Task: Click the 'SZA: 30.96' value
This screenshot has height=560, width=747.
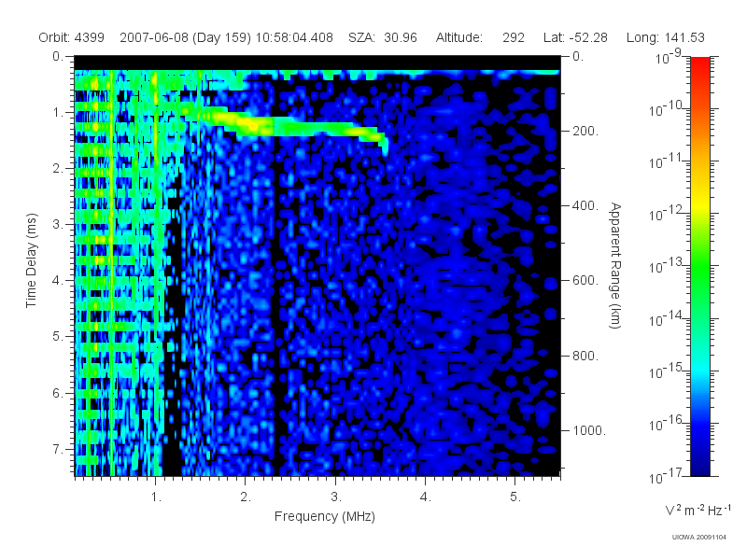Action: pos(383,37)
